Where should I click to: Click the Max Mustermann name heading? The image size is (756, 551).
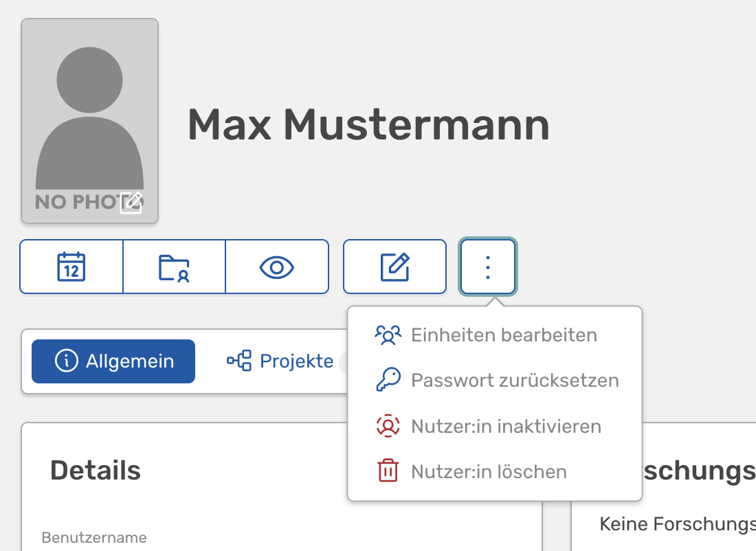(368, 125)
